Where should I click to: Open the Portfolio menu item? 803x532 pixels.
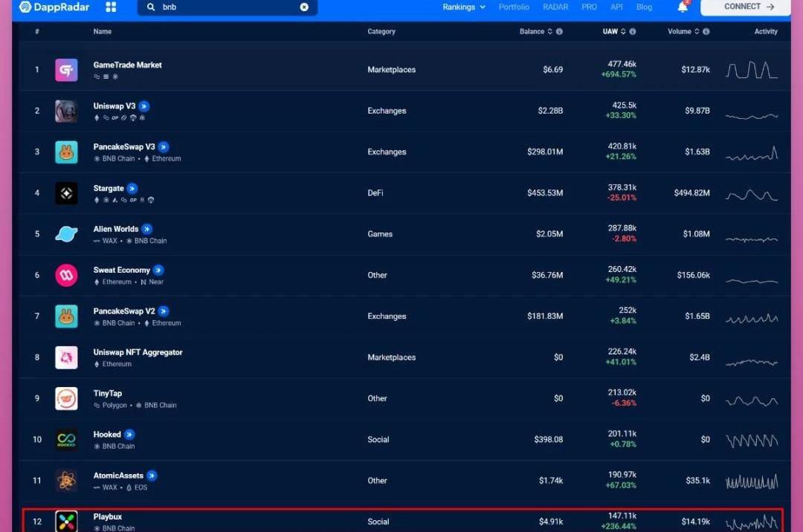click(514, 7)
